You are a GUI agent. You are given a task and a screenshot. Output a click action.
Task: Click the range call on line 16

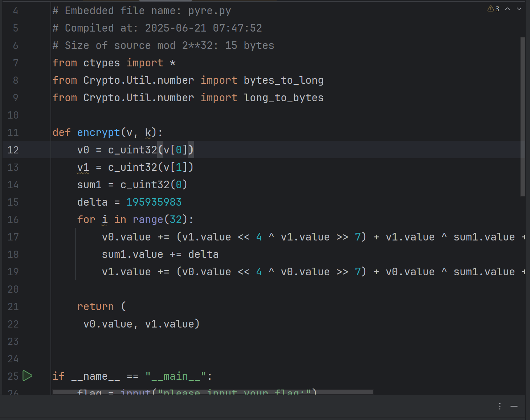point(148,219)
